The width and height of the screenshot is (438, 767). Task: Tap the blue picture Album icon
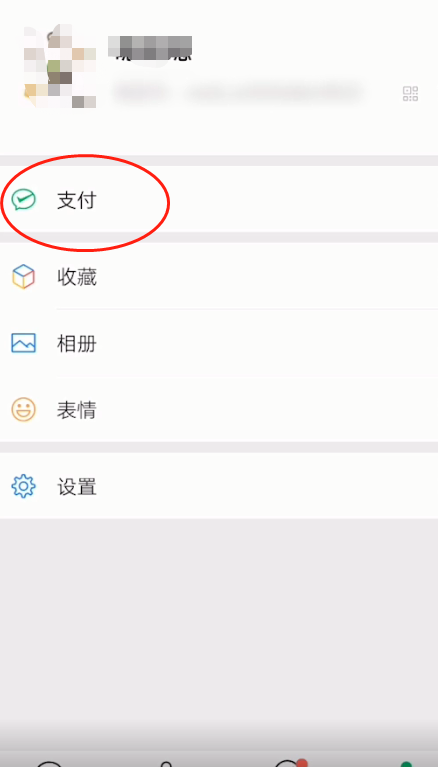23,343
